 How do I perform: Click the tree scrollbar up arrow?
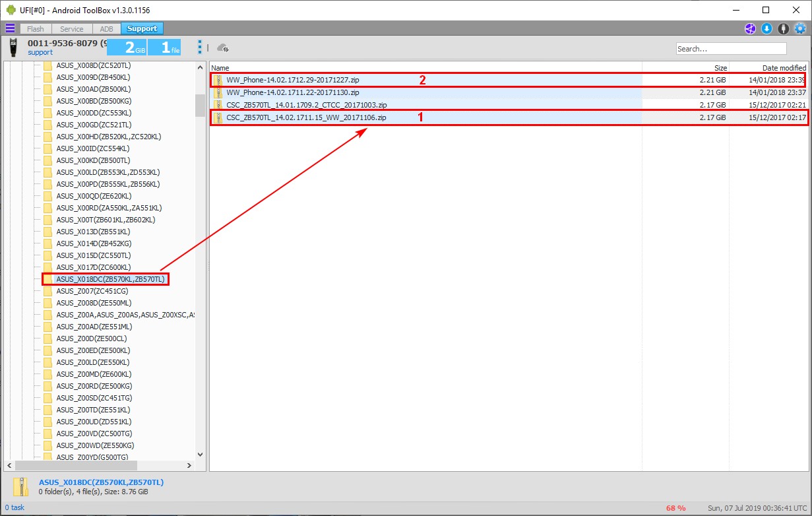(201, 67)
